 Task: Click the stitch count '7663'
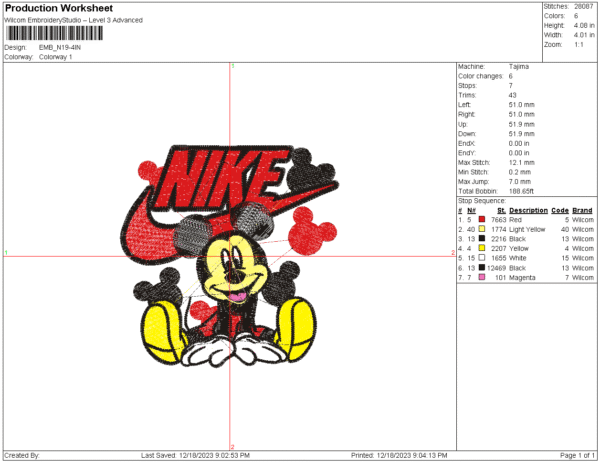tap(499, 220)
